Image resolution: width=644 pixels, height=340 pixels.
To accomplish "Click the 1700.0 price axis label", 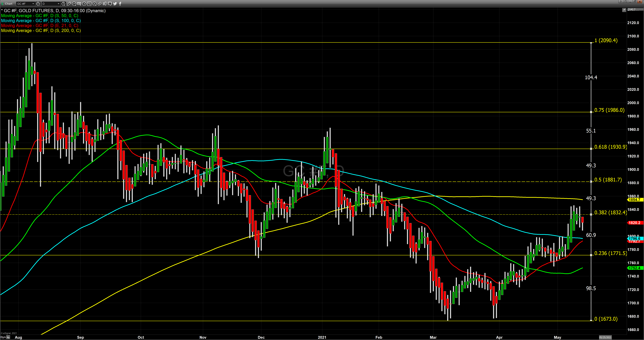I will (x=633, y=303).
